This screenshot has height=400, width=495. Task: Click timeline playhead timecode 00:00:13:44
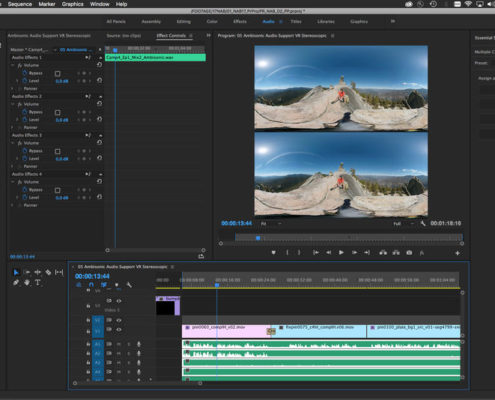[92, 276]
